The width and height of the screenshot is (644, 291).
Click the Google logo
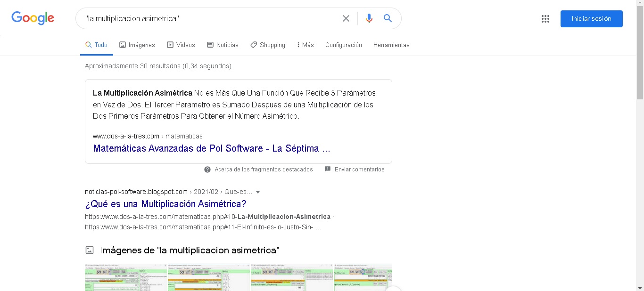[x=33, y=18]
